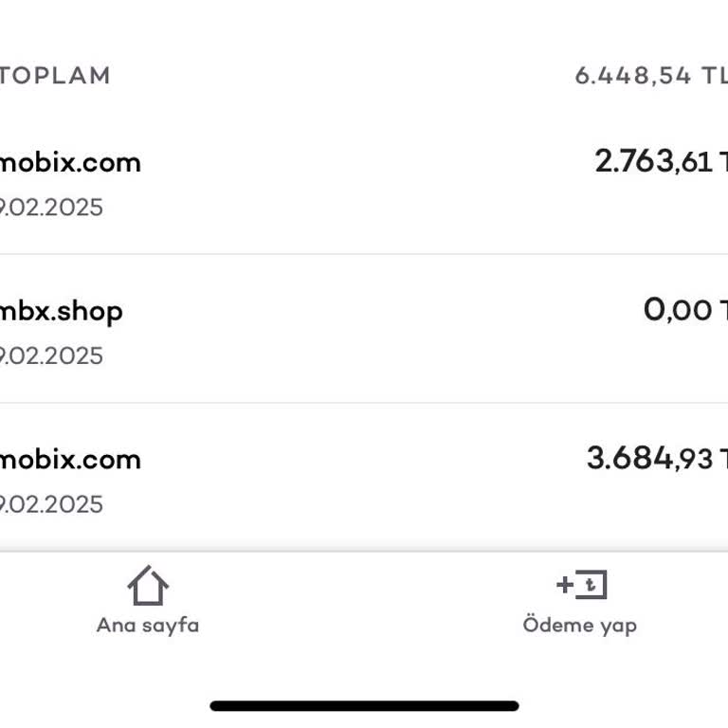728x728 pixels.
Task: Tap the black home indicator bar
Action: pos(364,706)
